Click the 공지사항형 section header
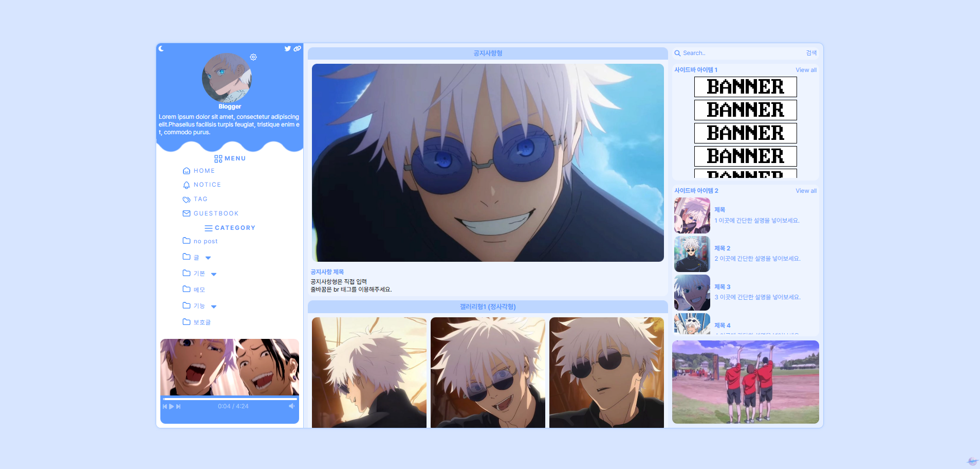 488,53
